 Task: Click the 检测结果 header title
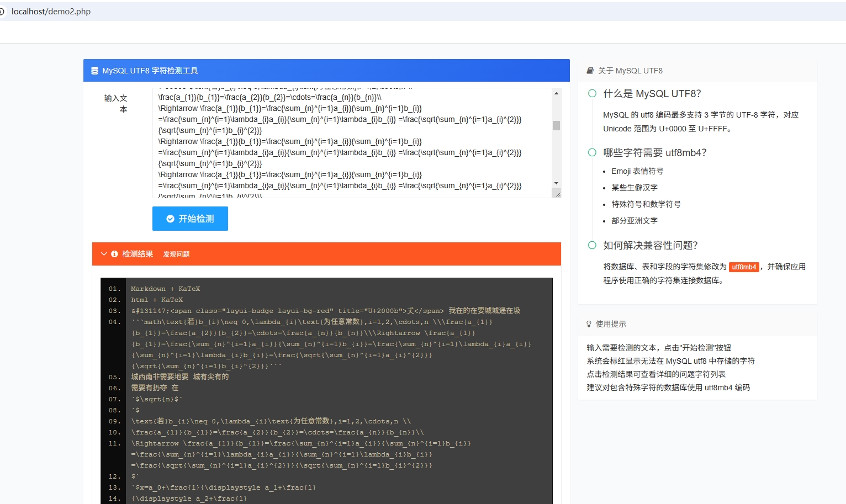[138, 254]
